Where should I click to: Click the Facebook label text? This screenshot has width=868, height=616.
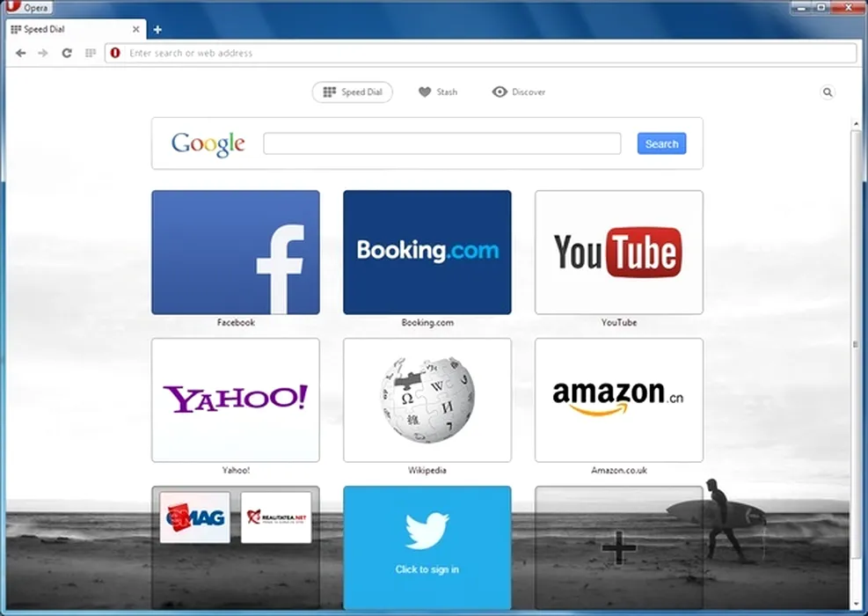point(236,322)
